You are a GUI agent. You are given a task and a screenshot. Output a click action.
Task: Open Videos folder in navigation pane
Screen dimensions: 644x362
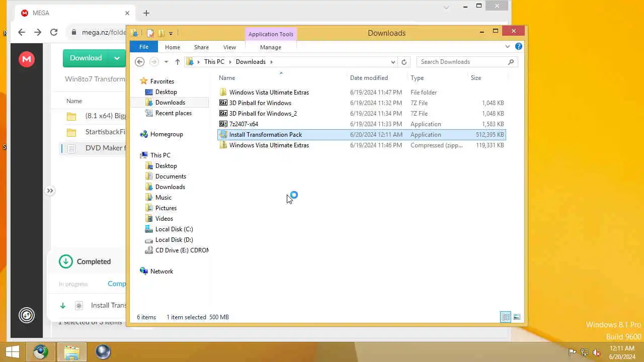(159, 219)
